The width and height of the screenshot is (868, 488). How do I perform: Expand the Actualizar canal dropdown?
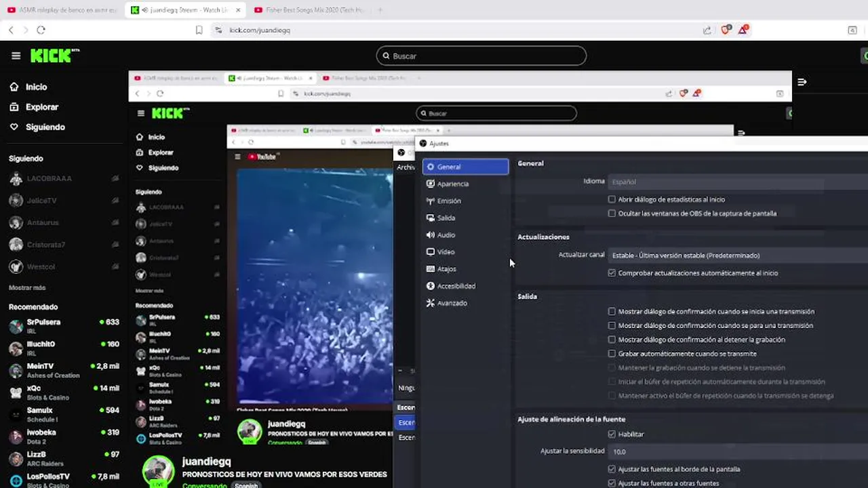coord(738,256)
